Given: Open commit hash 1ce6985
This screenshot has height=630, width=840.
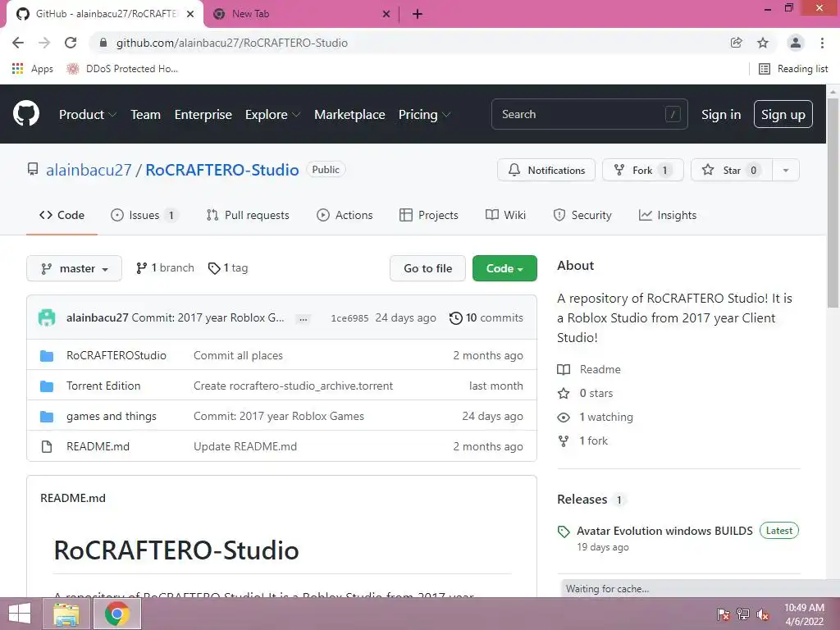Looking at the screenshot, I should 349,318.
